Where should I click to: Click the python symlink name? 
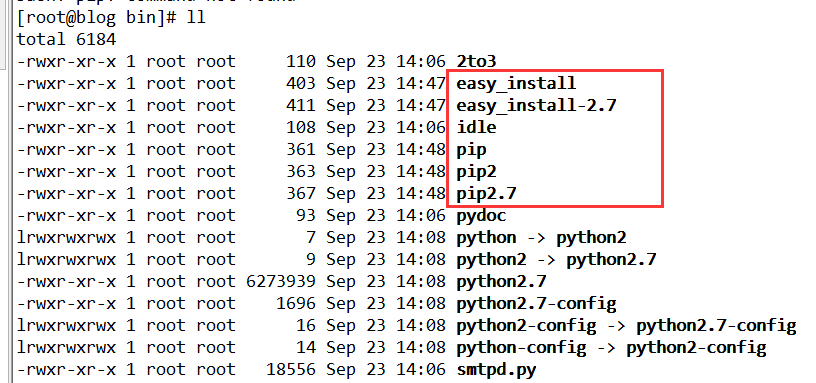pyautogui.click(x=486, y=238)
